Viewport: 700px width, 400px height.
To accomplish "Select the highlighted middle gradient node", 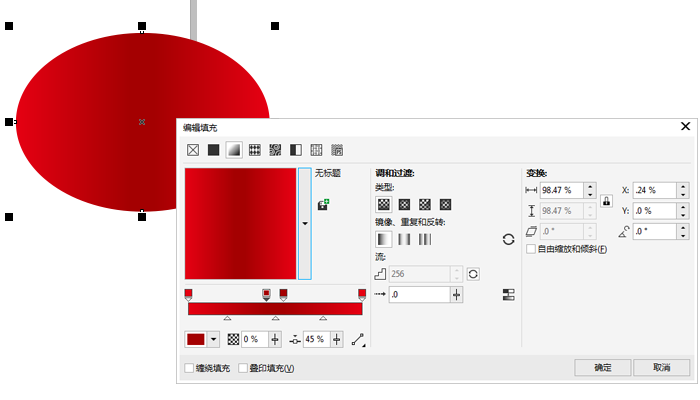I will pyautogui.click(x=266, y=295).
